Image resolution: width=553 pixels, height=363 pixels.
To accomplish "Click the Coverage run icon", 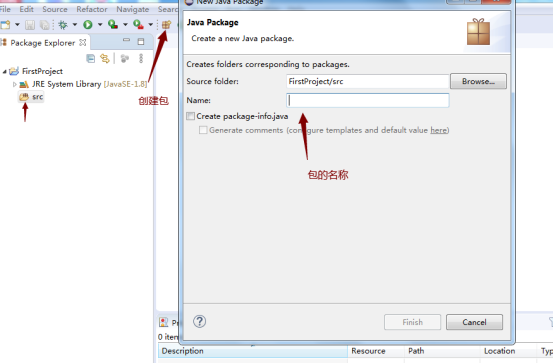I will pos(113,24).
